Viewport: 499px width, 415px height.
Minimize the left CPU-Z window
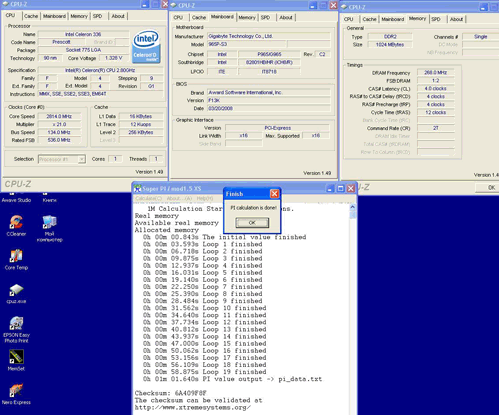coord(145,4)
